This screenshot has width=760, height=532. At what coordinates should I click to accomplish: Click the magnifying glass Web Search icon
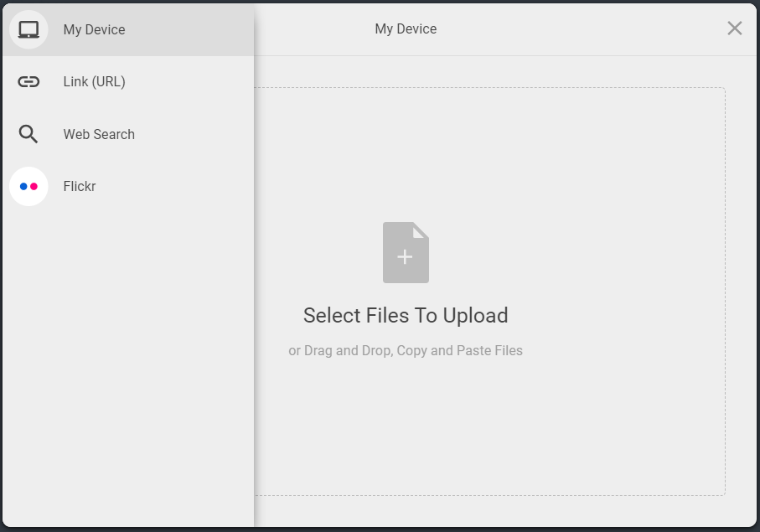28,134
